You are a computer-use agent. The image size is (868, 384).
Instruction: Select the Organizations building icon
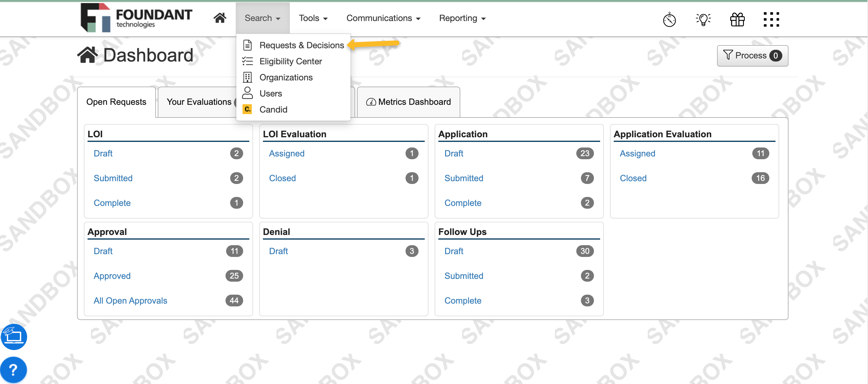coord(248,77)
